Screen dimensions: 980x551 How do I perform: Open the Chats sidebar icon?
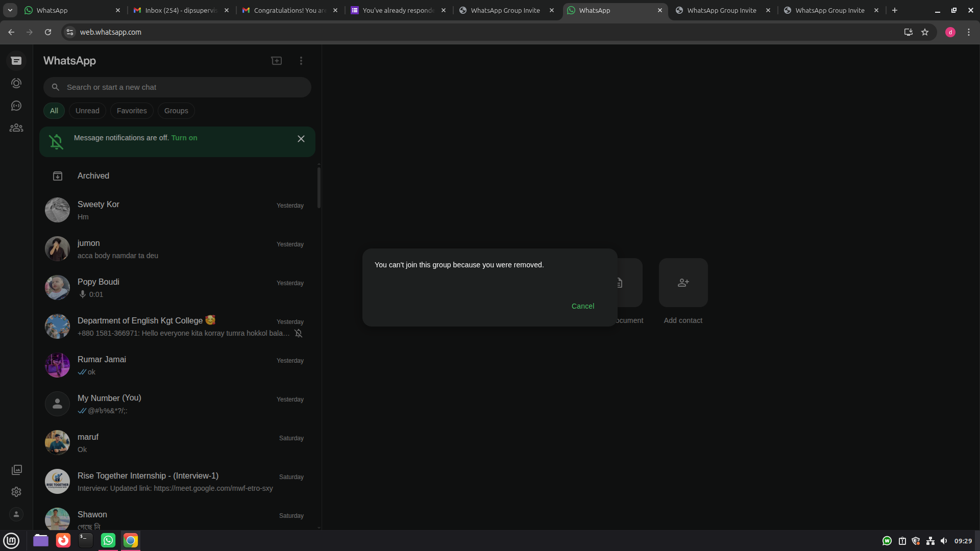[16, 61]
